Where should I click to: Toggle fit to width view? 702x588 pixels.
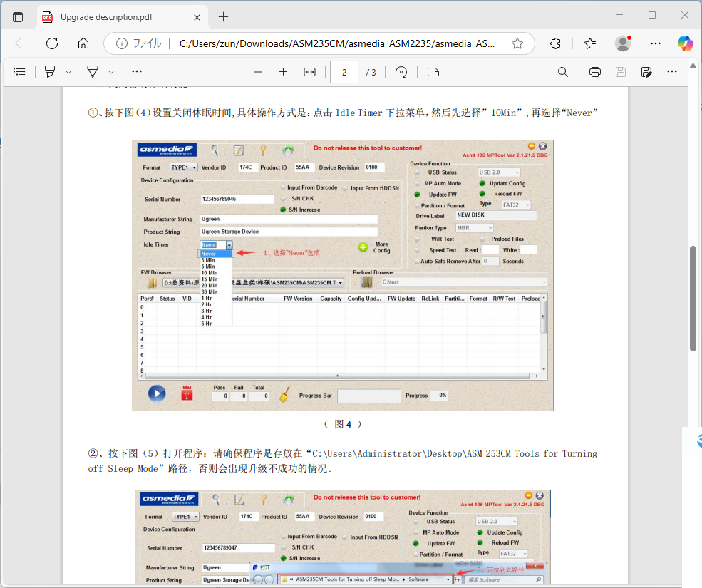pos(309,72)
